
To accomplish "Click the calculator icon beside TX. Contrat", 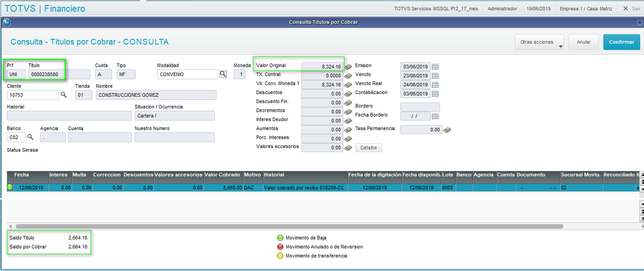I will click(348, 76).
